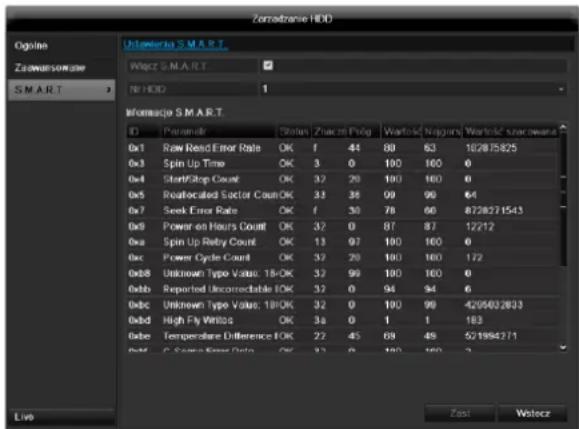The width and height of the screenshot is (579, 429).
Task: Click the Status column header
Action: click(x=294, y=131)
